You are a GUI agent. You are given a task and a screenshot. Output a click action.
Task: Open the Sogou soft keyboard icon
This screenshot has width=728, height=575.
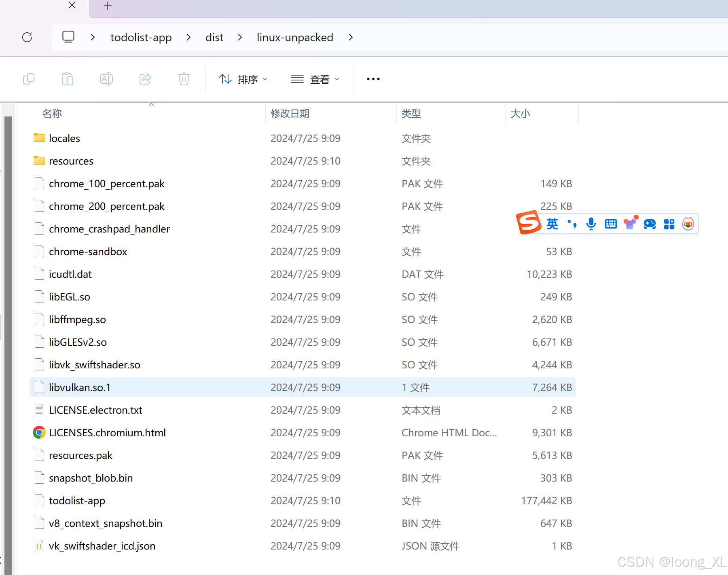point(611,224)
